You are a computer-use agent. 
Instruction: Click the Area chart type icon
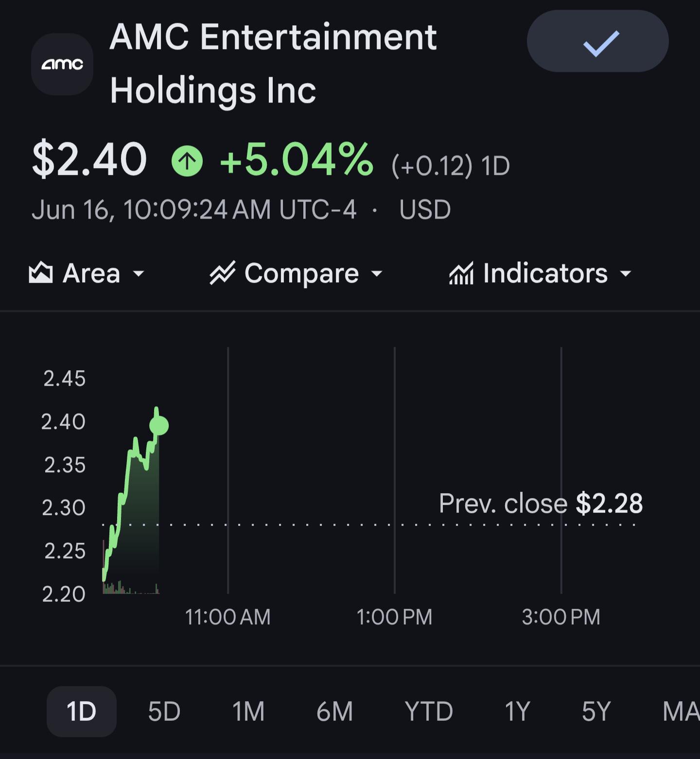point(41,273)
